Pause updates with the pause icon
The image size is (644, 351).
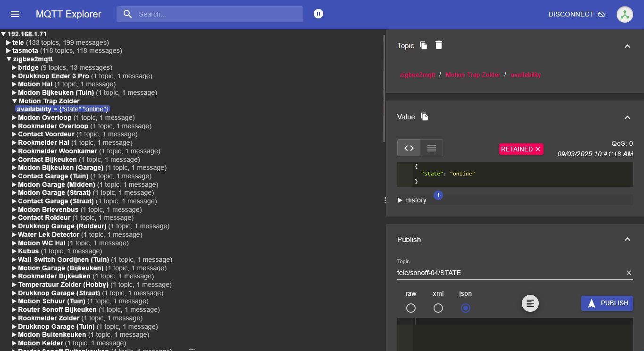point(318,14)
